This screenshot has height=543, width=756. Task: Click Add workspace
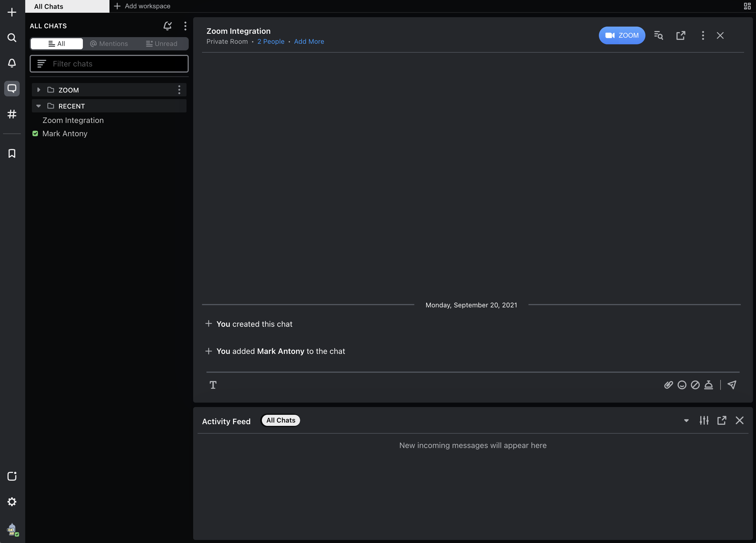(x=142, y=6)
